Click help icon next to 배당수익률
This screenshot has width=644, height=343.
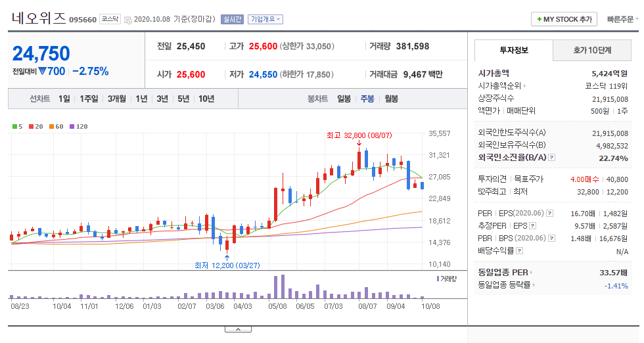coord(519,250)
